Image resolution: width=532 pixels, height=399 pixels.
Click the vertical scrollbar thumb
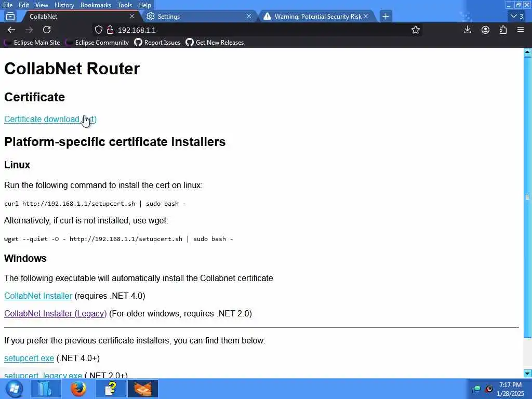[527, 197]
